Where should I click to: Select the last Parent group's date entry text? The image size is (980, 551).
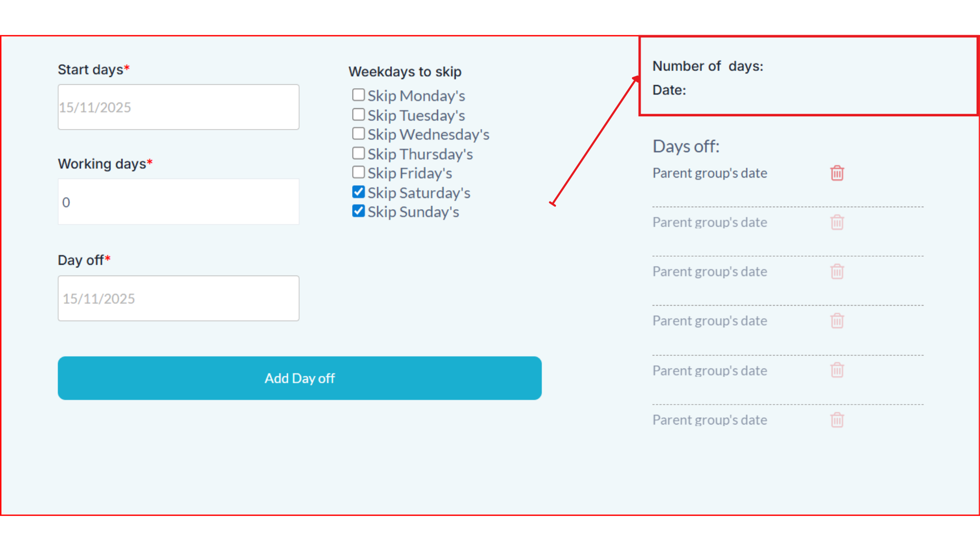(709, 420)
